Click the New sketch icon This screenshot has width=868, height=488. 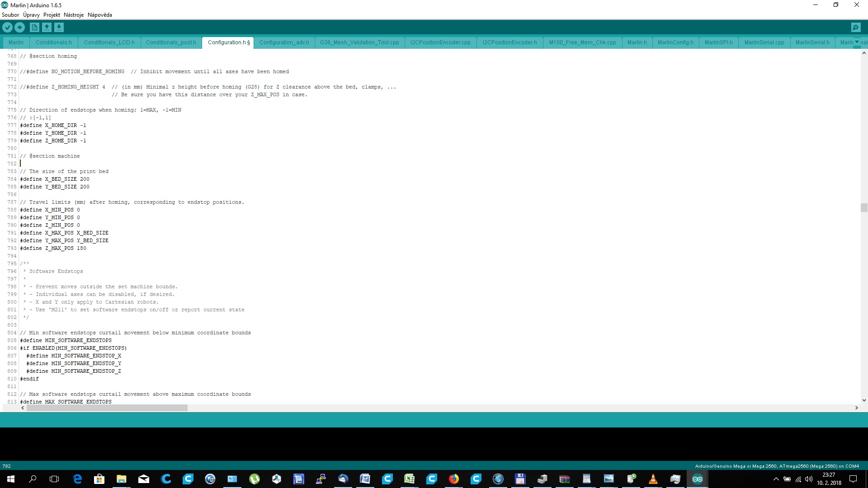[34, 28]
